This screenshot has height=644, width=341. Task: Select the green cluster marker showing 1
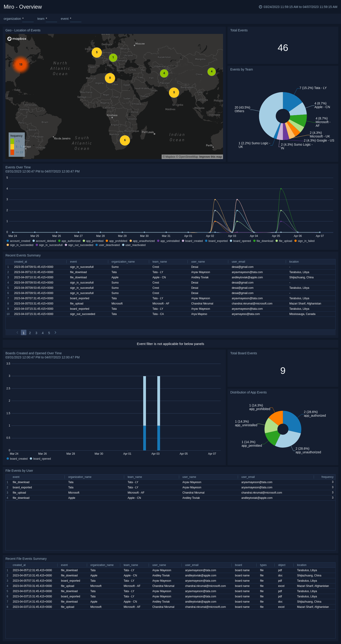[113, 58]
